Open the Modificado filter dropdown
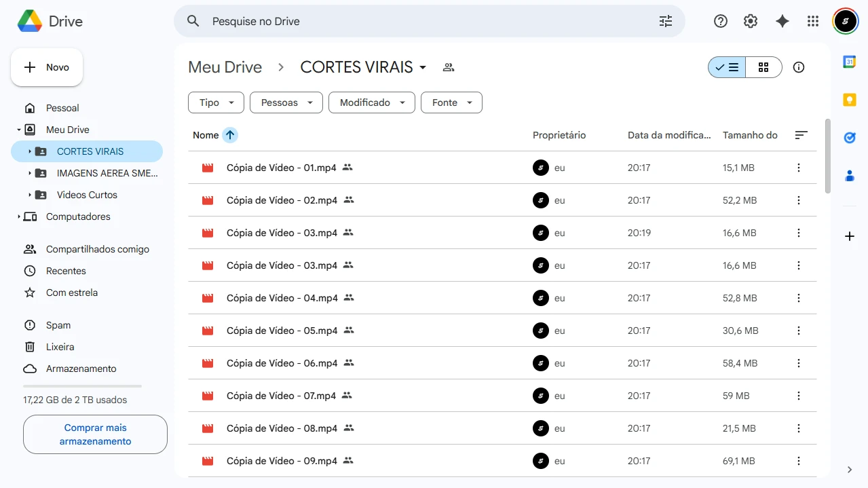 coord(371,102)
